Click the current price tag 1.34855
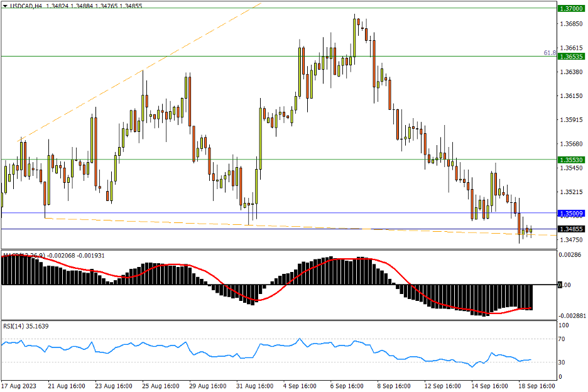The width and height of the screenshot is (588, 392). (x=571, y=229)
